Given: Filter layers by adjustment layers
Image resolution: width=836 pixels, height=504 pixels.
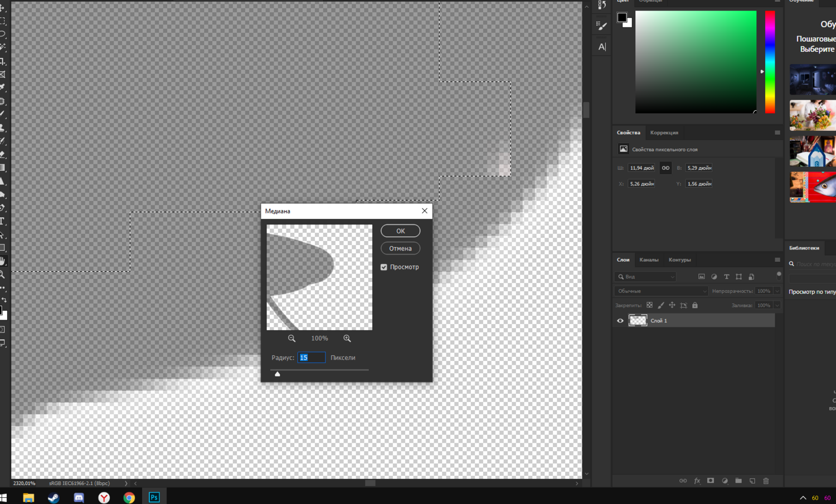Looking at the screenshot, I should tap(714, 277).
